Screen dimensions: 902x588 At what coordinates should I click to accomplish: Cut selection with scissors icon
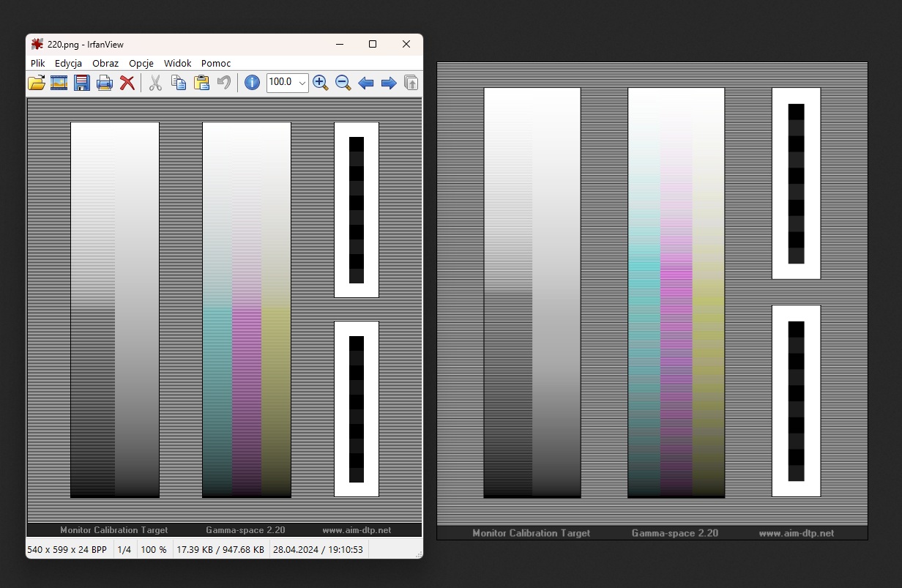(155, 83)
